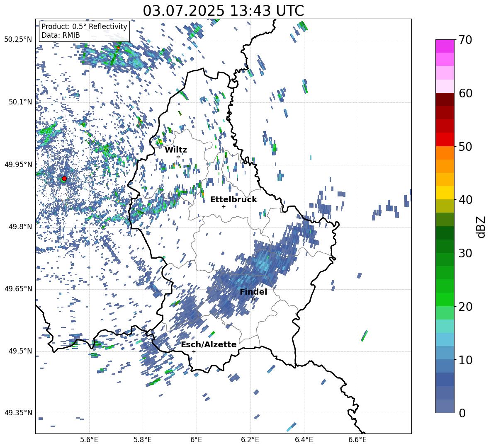Click the 49.8°N latitude label
The width and height of the screenshot is (491, 448).
click(x=20, y=227)
